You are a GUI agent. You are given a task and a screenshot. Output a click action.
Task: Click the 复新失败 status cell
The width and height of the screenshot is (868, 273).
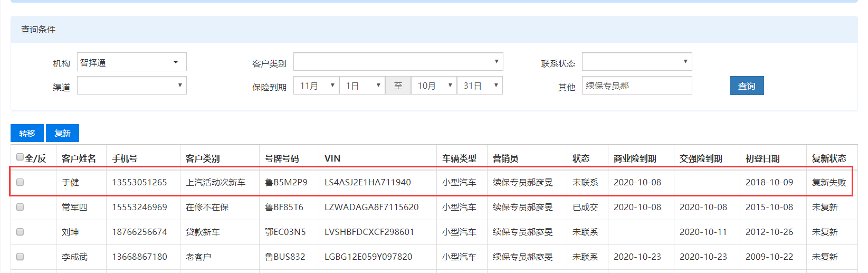pyautogui.click(x=829, y=182)
